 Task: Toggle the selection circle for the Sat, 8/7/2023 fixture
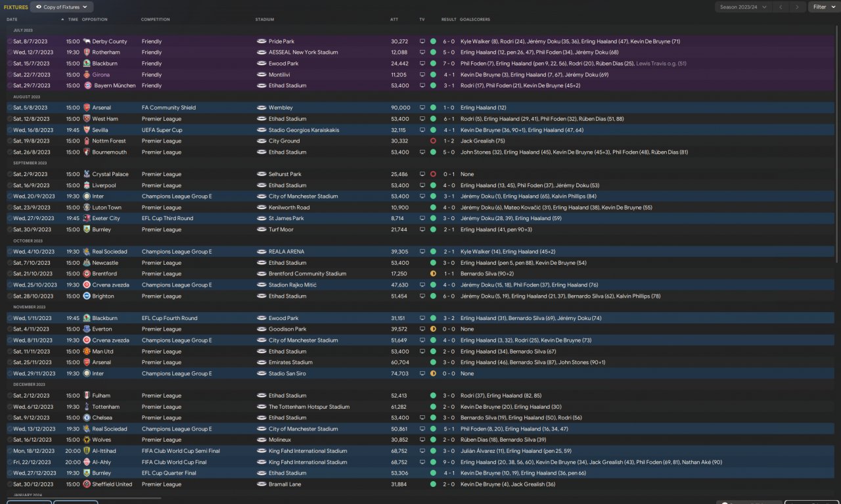[x=10, y=41]
